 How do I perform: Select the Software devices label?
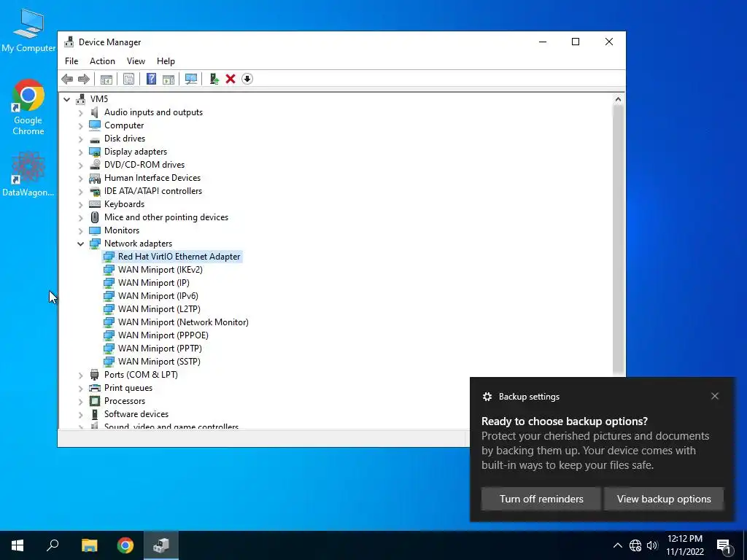[x=136, y=414]
